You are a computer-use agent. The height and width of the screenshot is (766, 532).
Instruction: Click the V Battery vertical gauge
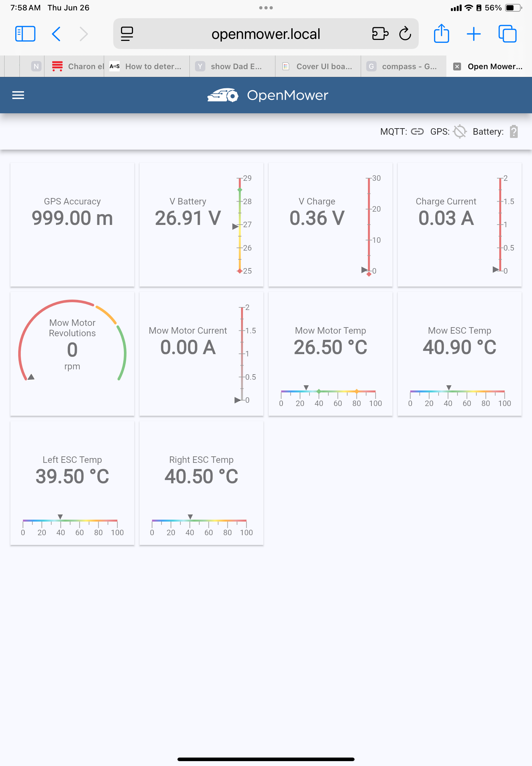pyautogui.click(x=242, y=224)
